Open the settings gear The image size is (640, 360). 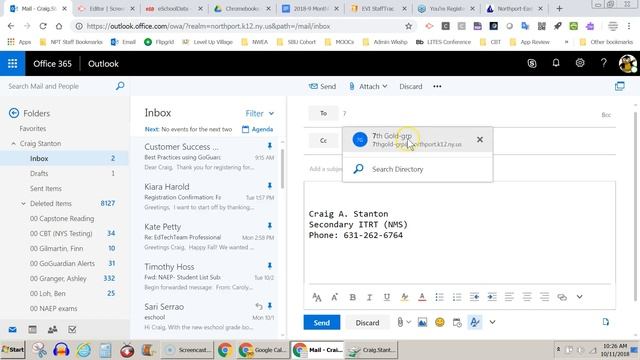pos(580,63)
